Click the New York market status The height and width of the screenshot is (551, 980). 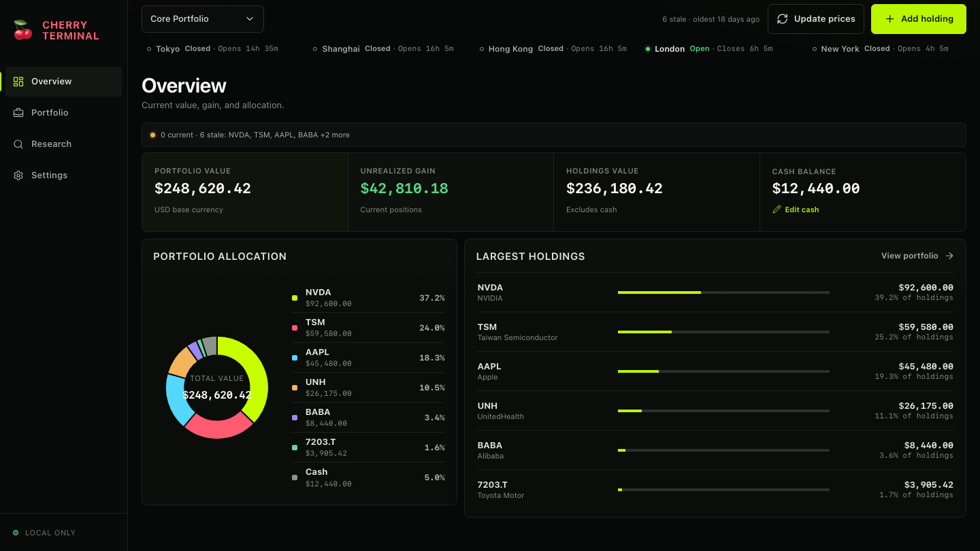[881, 49]
